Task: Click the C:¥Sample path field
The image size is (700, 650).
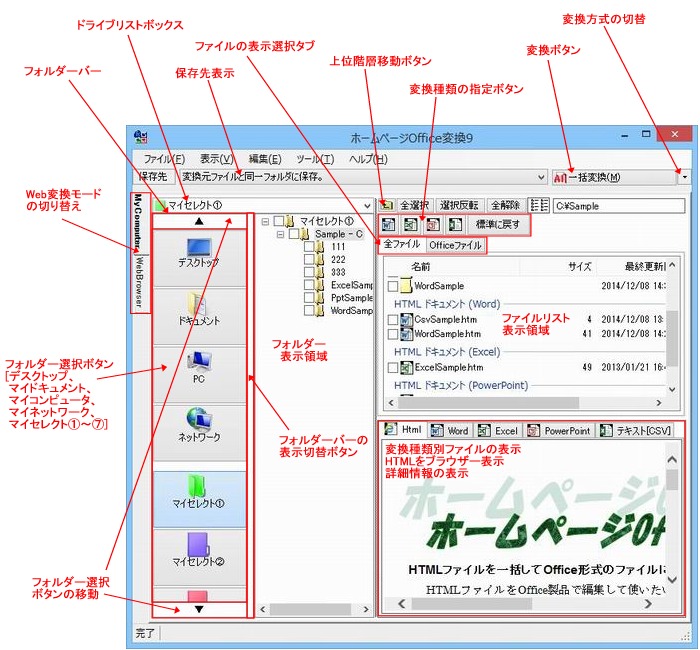Action: tap(619, 206)
